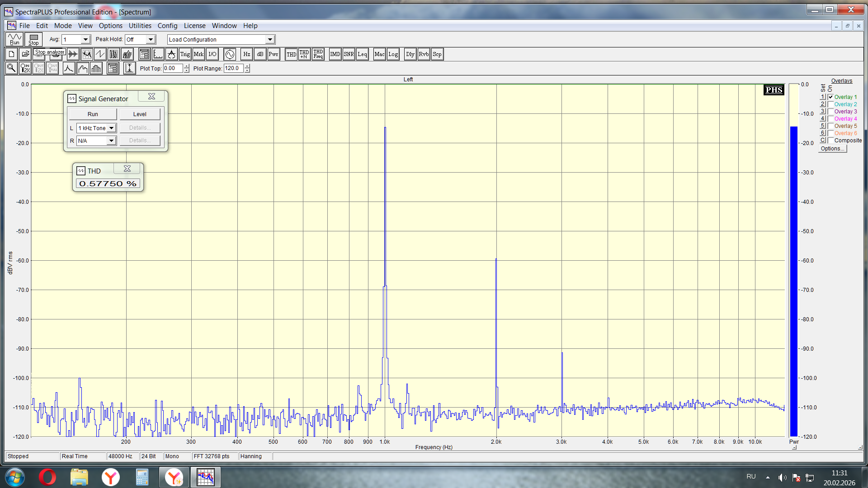Click the Plot Range value field
Image resolution: width=868 pixels, height=488 pixels.
pos(233,68)
